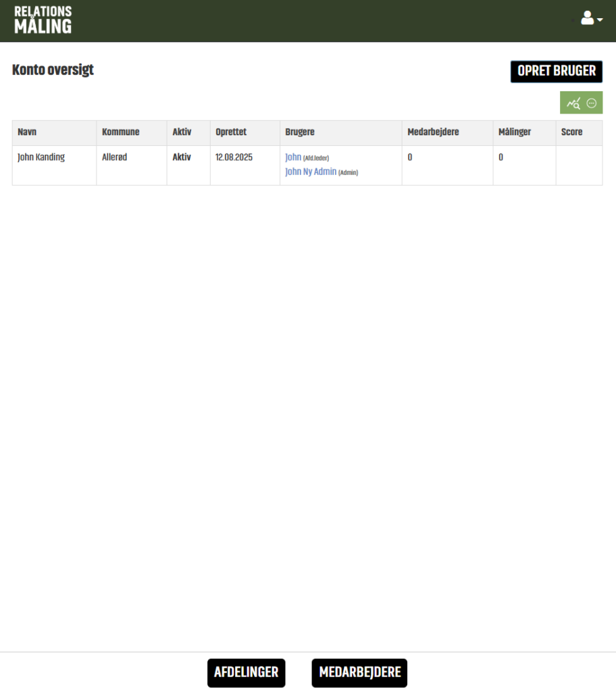Click the Målinger column header
Screen dimensions: 616x692
[515, 132]
